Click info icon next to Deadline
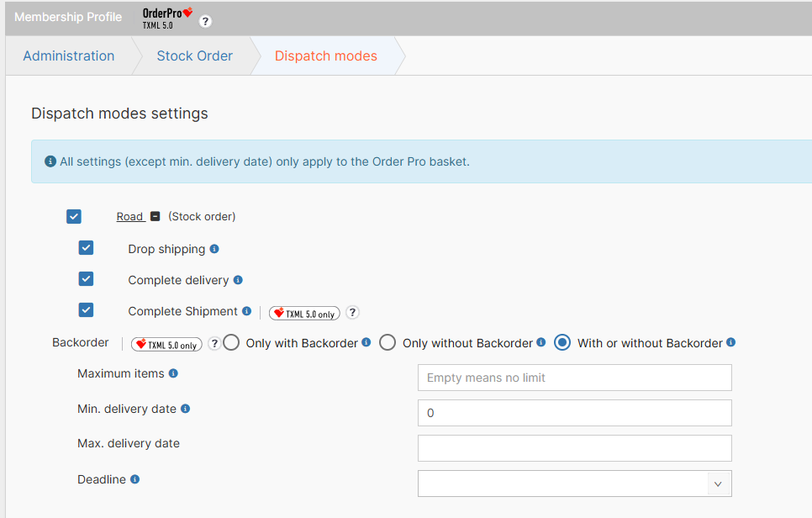 coord(134,479)
